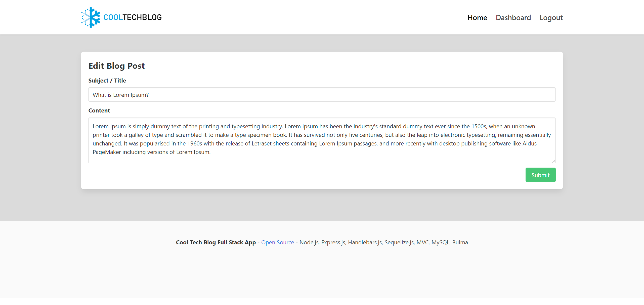644x305 pixels.
Task: Grab the content textarea resize handle
Action: coord(553,161)
